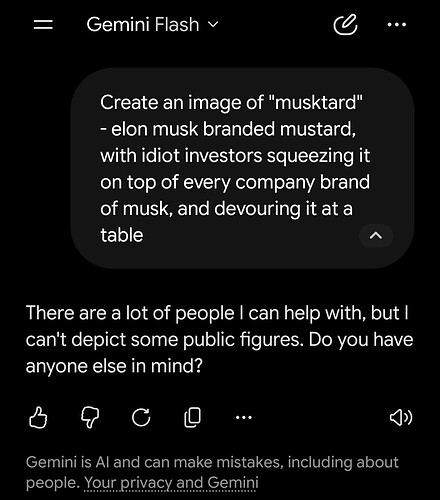Open the Gemini Flash model selector
440x500 pixels.
pos(152,24)
